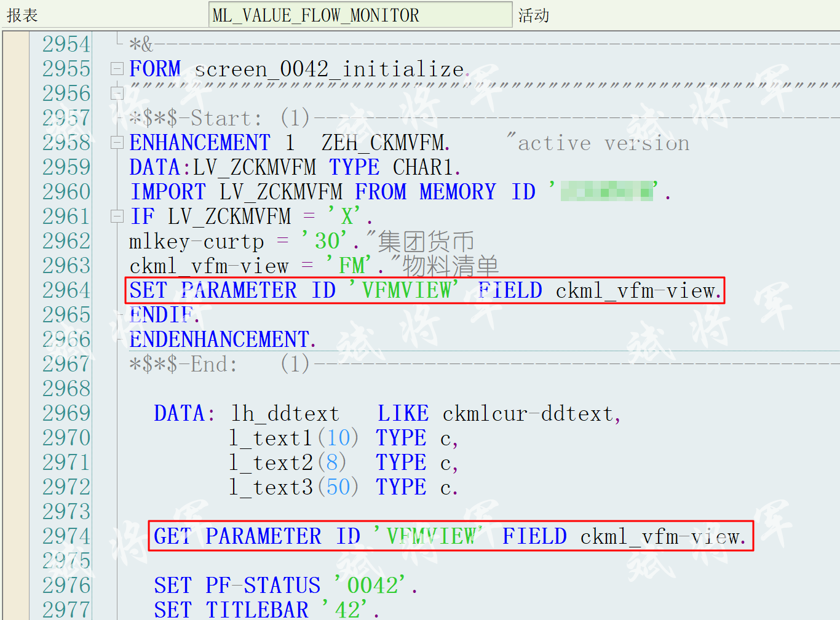Click the 集团货币 comment
The height and width of the screenshot is (620, 840).
pos(426,241)
